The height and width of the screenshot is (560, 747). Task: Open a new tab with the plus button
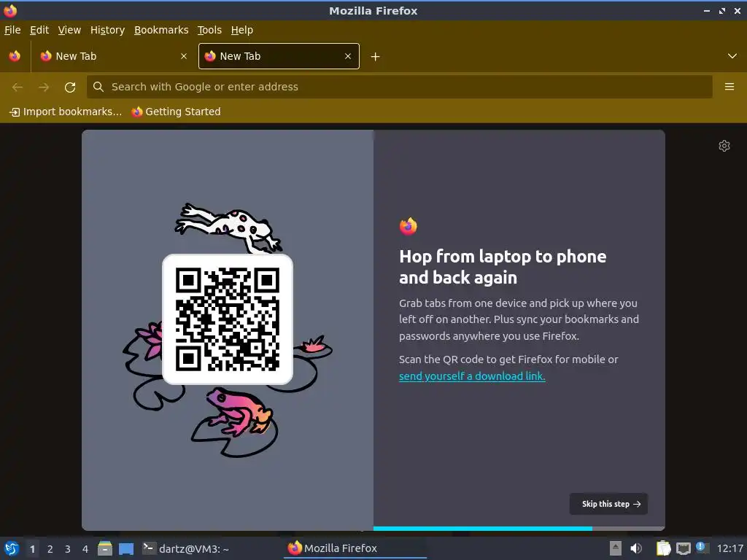pos(375,57)
